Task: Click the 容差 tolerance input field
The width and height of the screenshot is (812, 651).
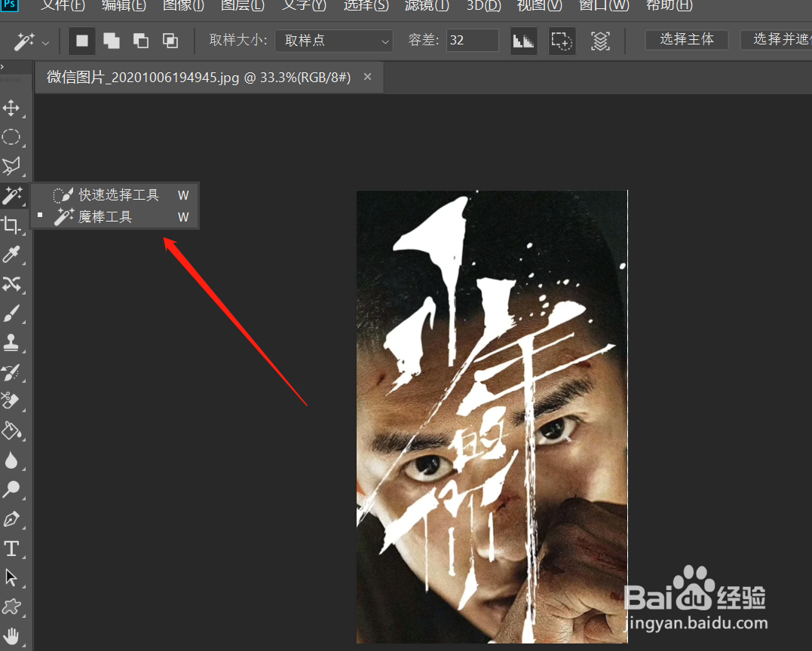Action: (x=472, y=41)
